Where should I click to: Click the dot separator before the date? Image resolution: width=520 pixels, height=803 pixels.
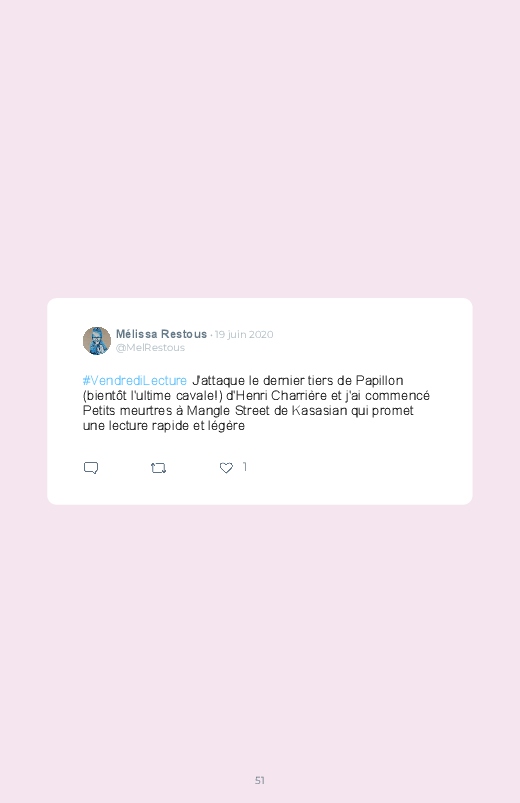click(x=211, y=335)
